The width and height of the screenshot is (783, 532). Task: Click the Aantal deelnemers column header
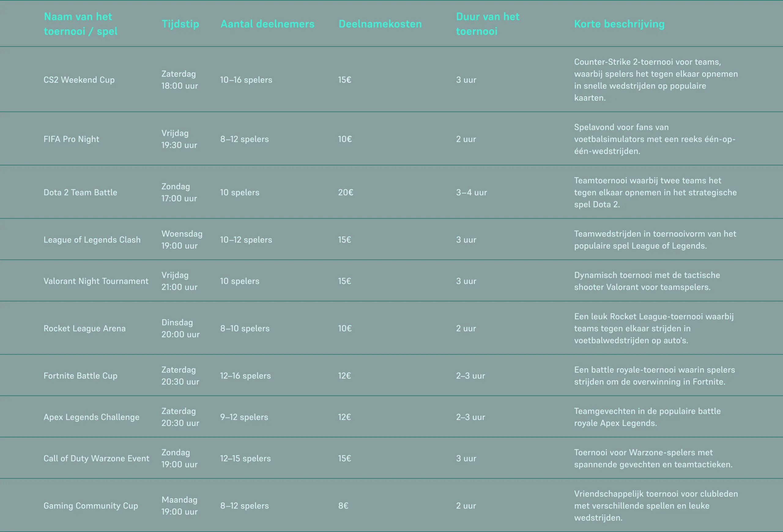[267, 24]
